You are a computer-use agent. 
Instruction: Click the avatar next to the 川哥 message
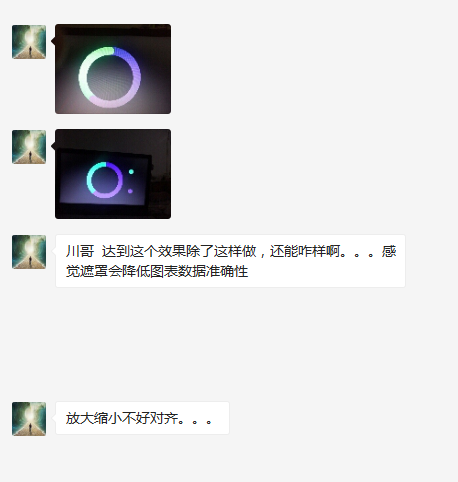29,252
